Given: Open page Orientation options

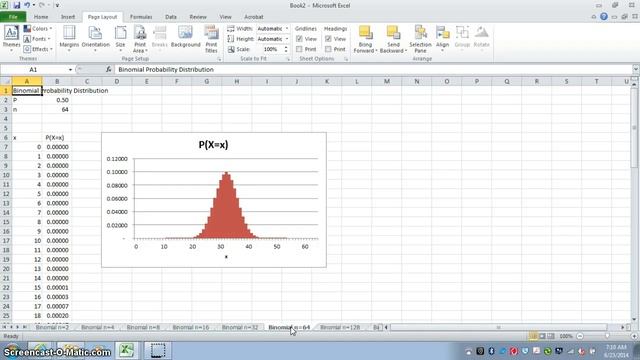Looking at the screenshot, I should pyautogui.click(x=96, y=38).
